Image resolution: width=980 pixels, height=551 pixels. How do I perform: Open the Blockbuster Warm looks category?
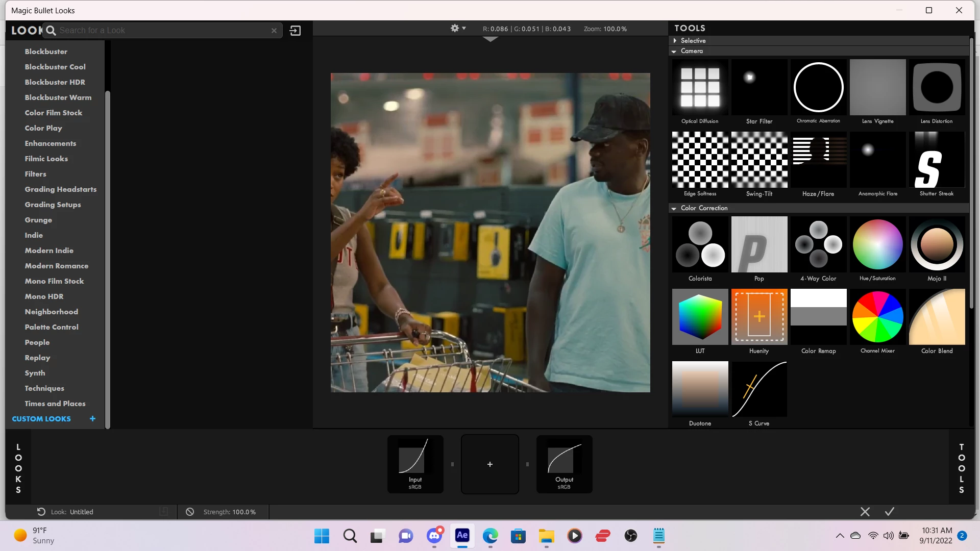coord(58,97)
